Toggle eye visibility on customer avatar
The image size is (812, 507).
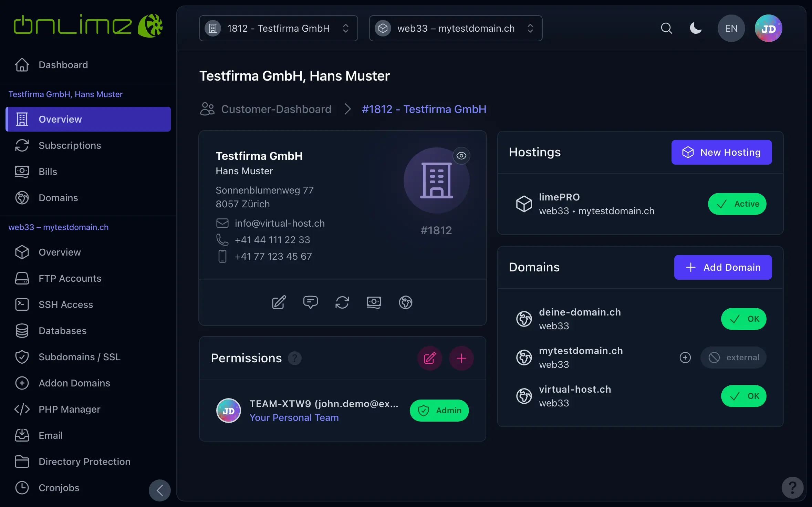click(x=461, y=156)
